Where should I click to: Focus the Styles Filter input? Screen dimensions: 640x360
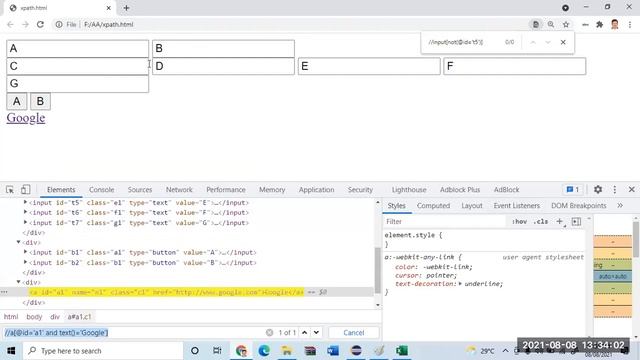click(x=445, y=221)
